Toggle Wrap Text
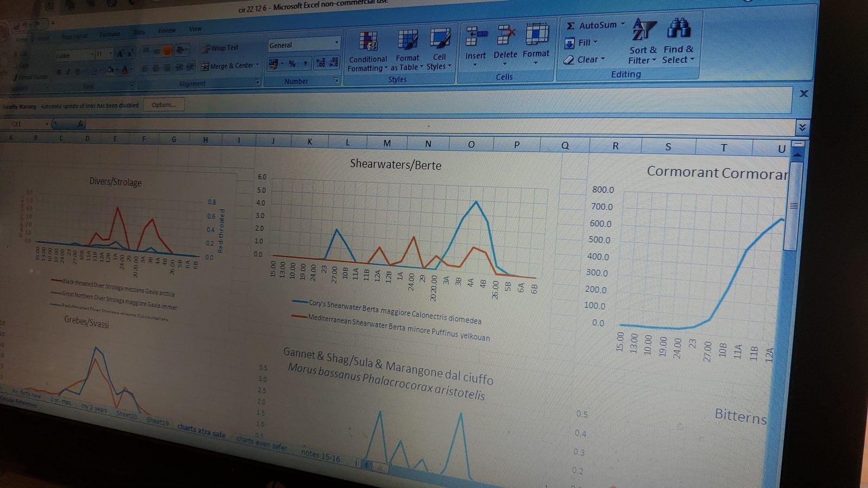This screenshot has width=868, height=488. click(x=220, y=48)
